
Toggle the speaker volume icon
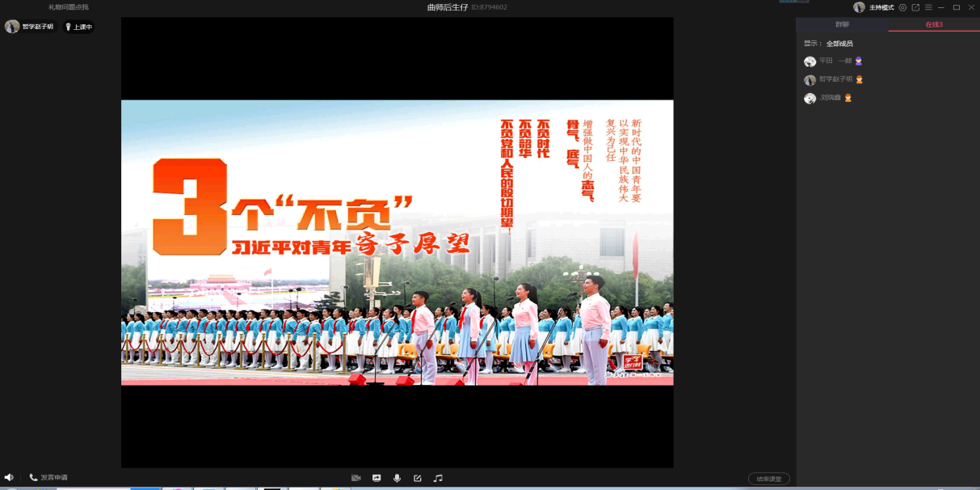pyautogui.click(x=9, y=478)
